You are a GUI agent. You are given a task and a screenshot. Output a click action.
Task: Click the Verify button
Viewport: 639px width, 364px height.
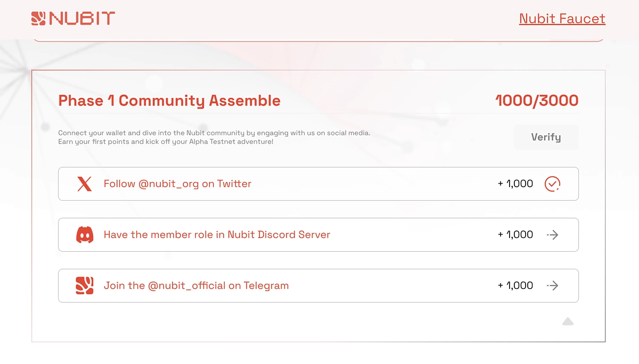pos(546,137)
